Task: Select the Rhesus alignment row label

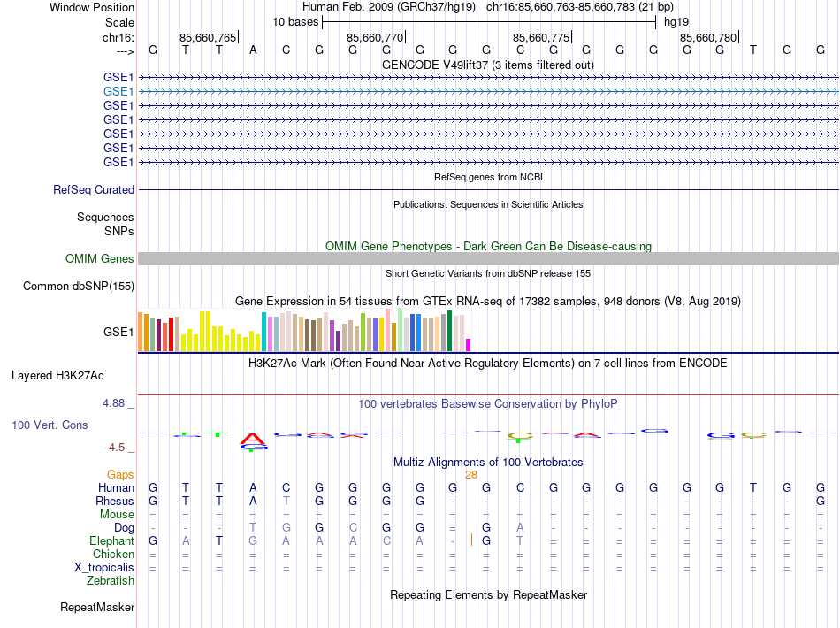Action: pyautogui.click(x=115, y=502)
